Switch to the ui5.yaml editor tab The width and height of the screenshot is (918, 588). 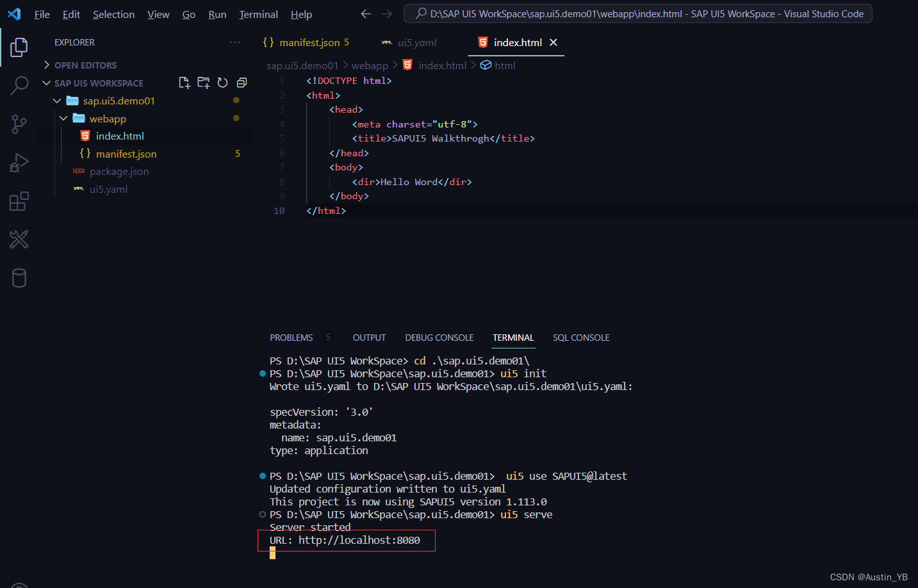point(409,42)
